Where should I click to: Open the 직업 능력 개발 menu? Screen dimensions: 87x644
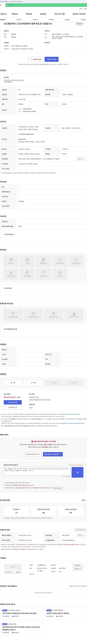click(60, 14)
